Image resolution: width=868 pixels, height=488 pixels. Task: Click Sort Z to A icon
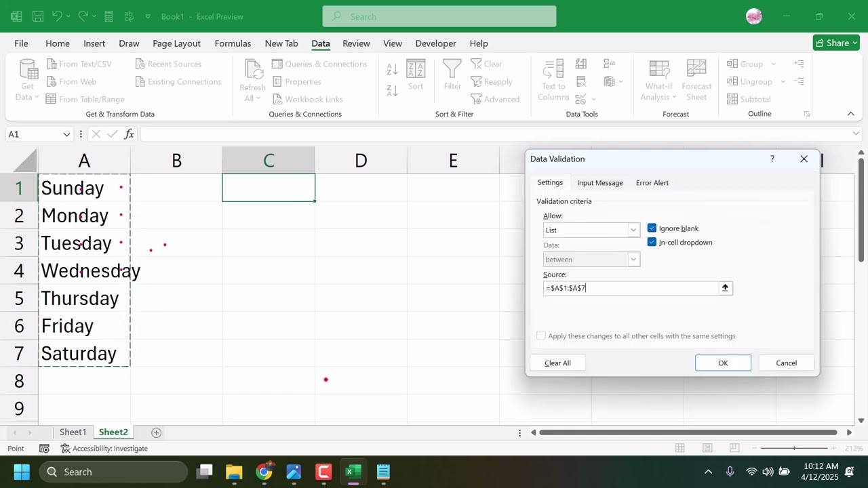[x=392, y=90]
